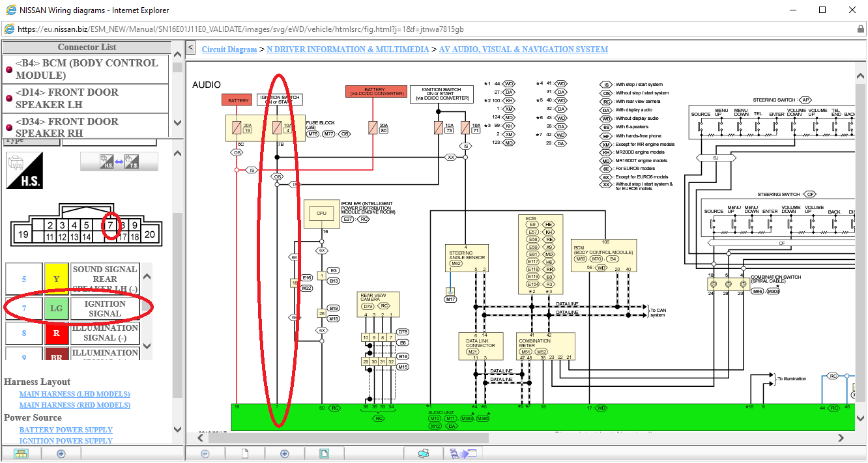The width and height of the screenshot is (868, 463).
Task: Select ILLUMINATION SIGNAL (-) row text
Action: pos(105,333)
